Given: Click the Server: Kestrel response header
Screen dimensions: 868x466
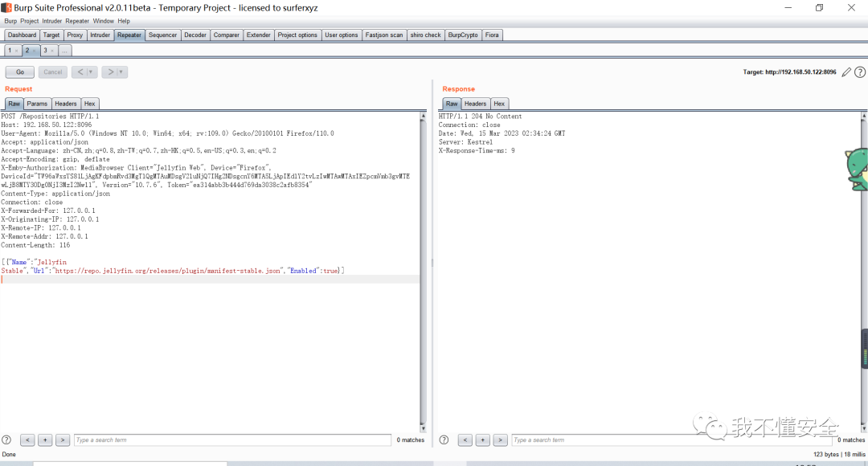Looking at the screenshot, I should click(465, 141).
